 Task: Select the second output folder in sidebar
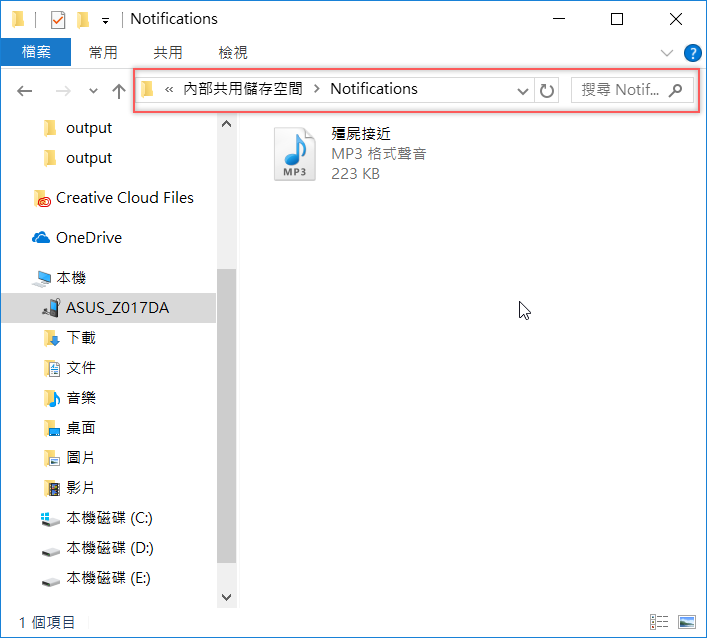89,158
